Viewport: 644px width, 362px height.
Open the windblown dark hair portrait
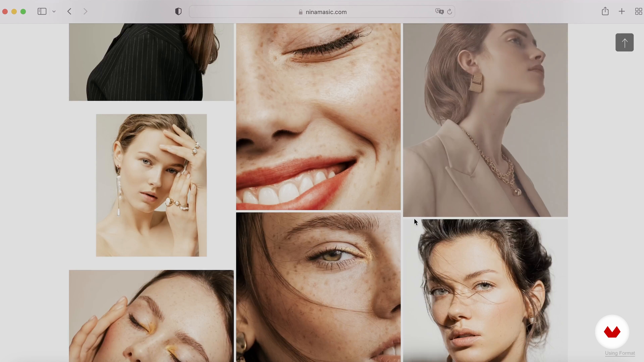pyautogui.click(x=485, y=291)
